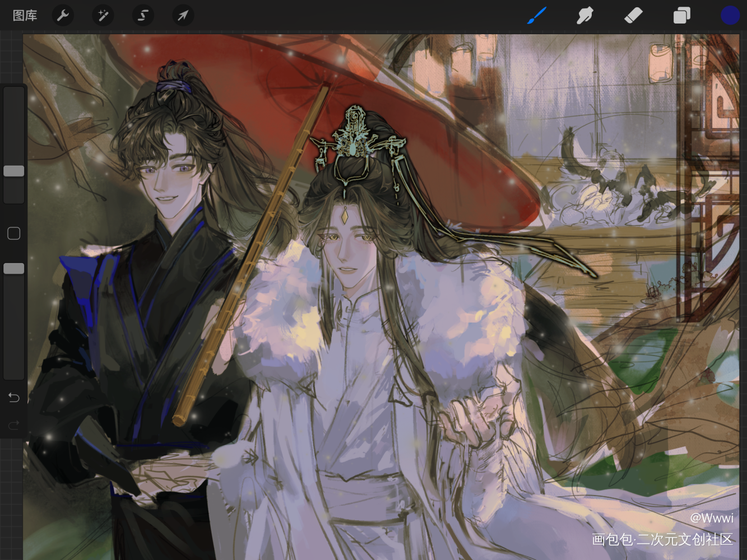Click the brush opacity slider handle
The image size is (747, 560).
tap(14, 269)
